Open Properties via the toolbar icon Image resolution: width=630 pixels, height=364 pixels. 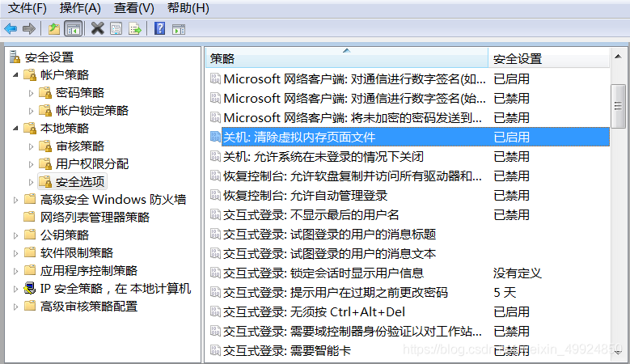coord(116,29)
